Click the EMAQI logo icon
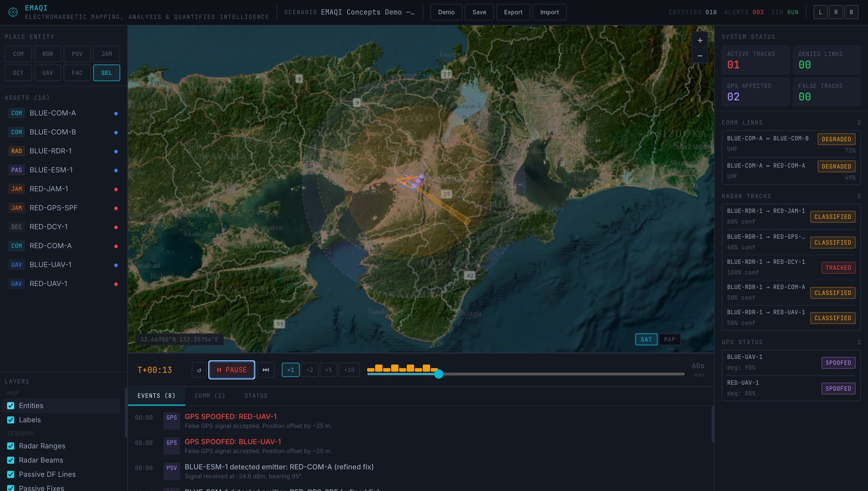 13,12
